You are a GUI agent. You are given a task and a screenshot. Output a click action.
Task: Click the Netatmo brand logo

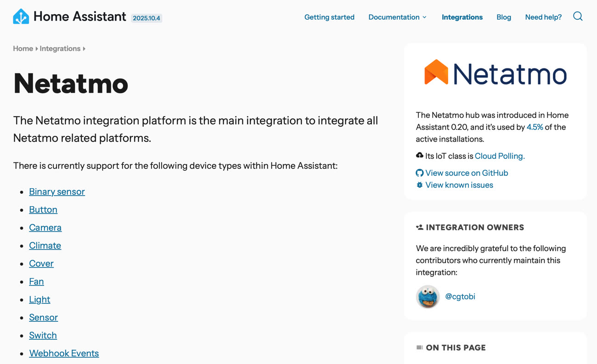(496, 73)
